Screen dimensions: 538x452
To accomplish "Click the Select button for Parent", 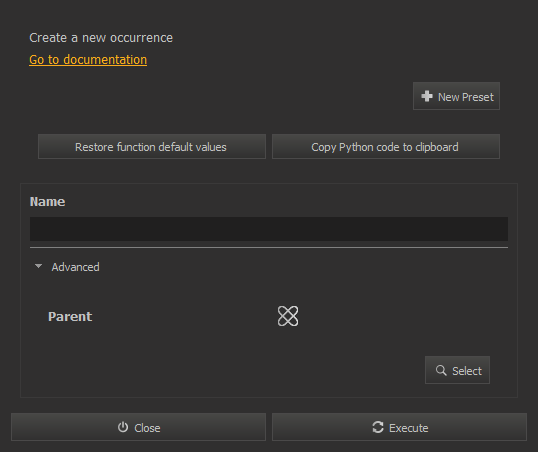I will [457, 370].
